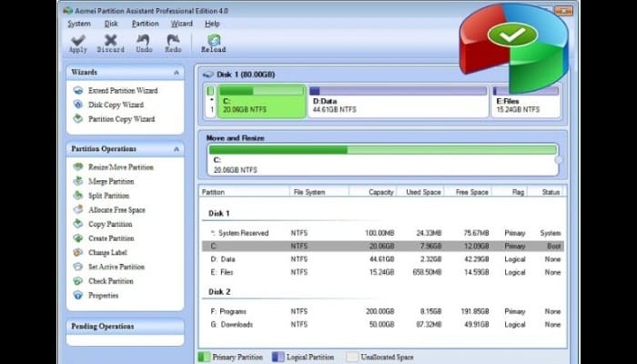Click the Apply checkmark toolbar icon
This screenshot has width=637, height=364.
77,41
